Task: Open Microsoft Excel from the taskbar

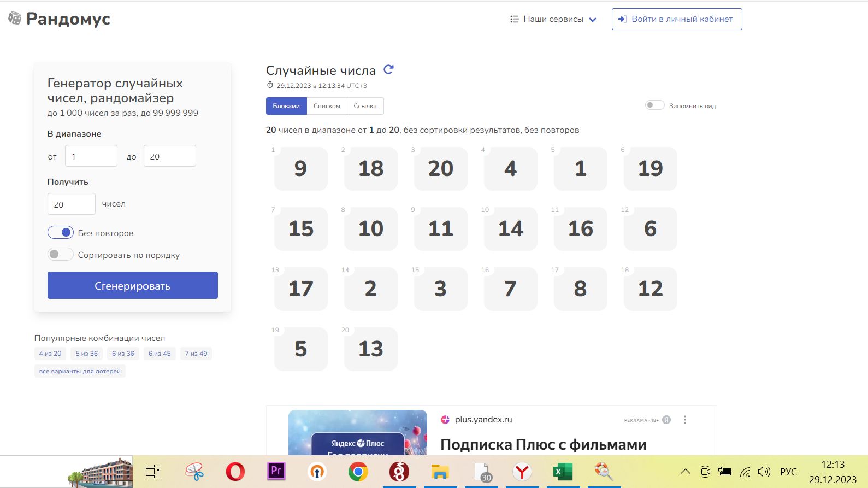Action: coord(563,472)
